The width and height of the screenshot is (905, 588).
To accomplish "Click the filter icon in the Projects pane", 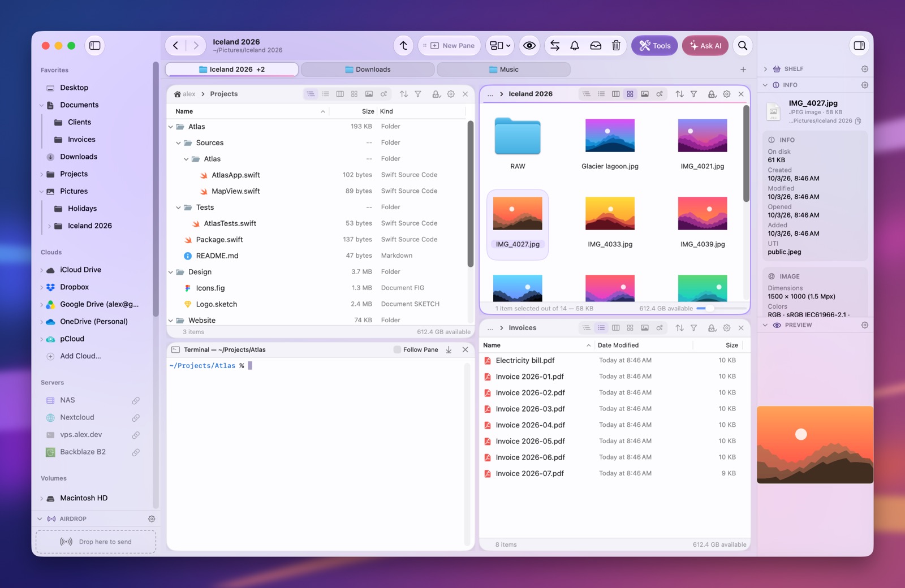I will 418,94.
